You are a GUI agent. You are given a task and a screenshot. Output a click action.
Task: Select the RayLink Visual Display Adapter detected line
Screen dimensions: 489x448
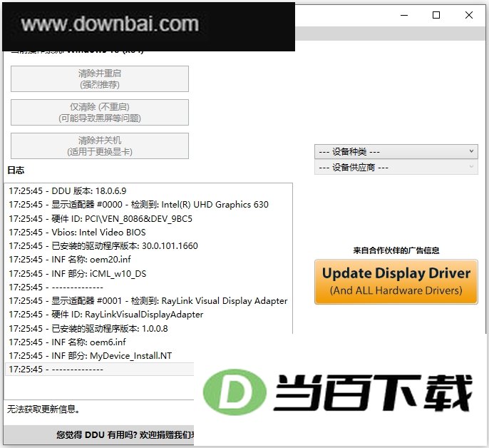(x=148, y=300)
